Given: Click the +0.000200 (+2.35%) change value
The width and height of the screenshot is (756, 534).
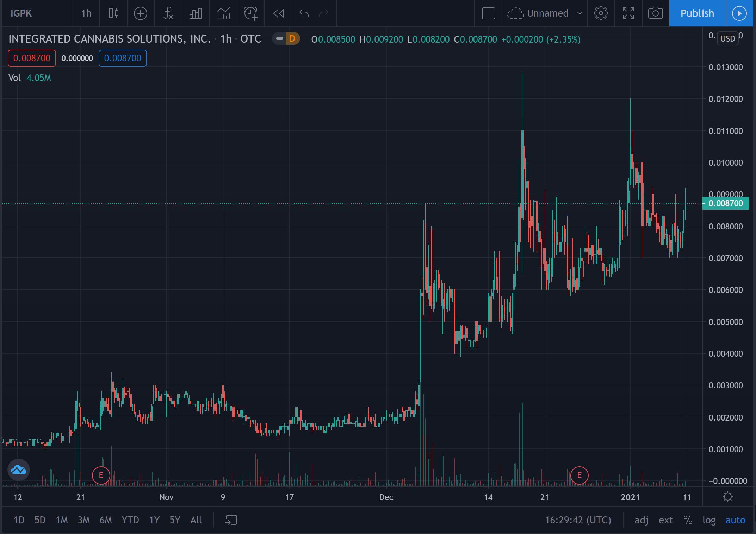Looking at the screenshot, I should pos(541,39).
